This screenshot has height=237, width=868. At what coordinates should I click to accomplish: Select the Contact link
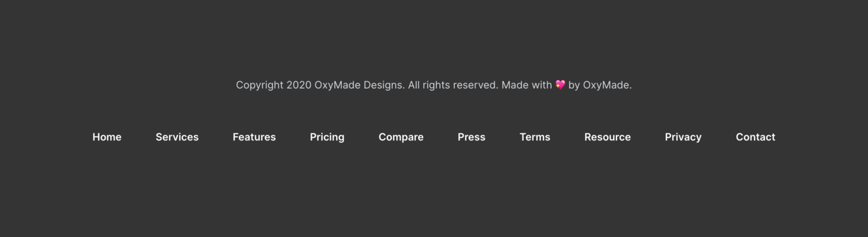(755, 137)
